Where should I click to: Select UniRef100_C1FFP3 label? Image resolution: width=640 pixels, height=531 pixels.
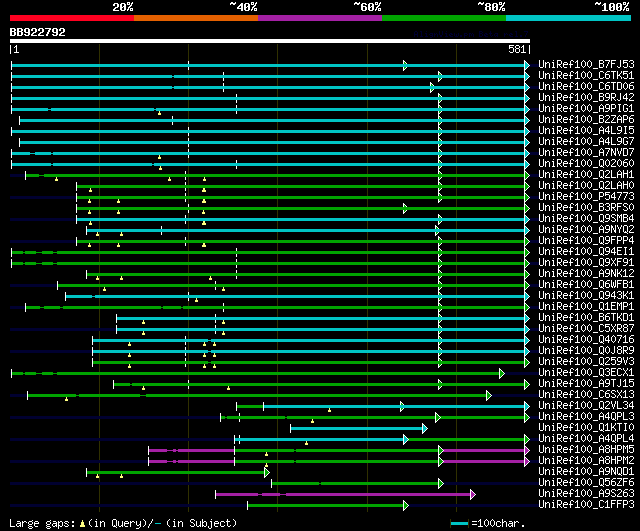(x=586, y=505)
